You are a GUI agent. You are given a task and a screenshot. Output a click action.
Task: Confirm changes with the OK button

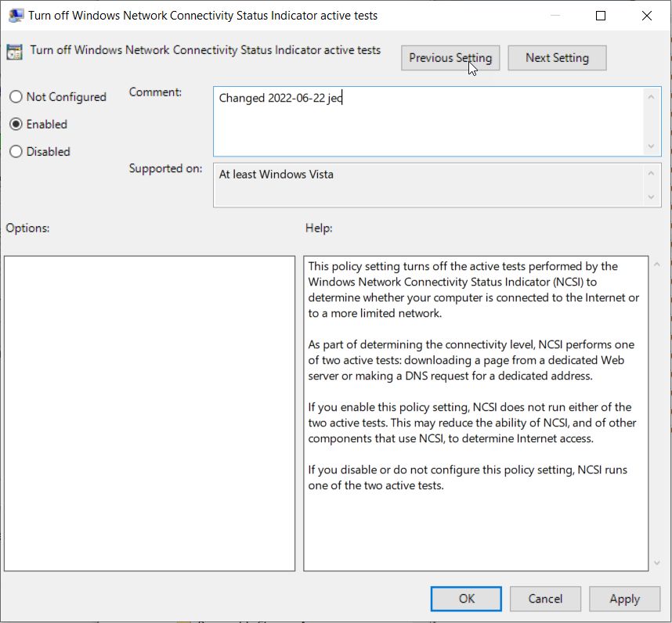click(467, 599)
